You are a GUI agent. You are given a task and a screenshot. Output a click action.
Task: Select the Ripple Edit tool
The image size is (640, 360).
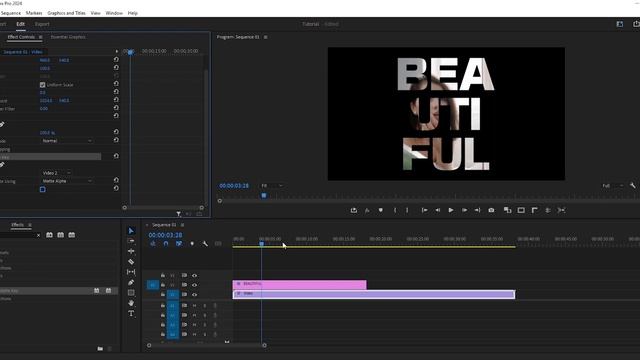131,251
